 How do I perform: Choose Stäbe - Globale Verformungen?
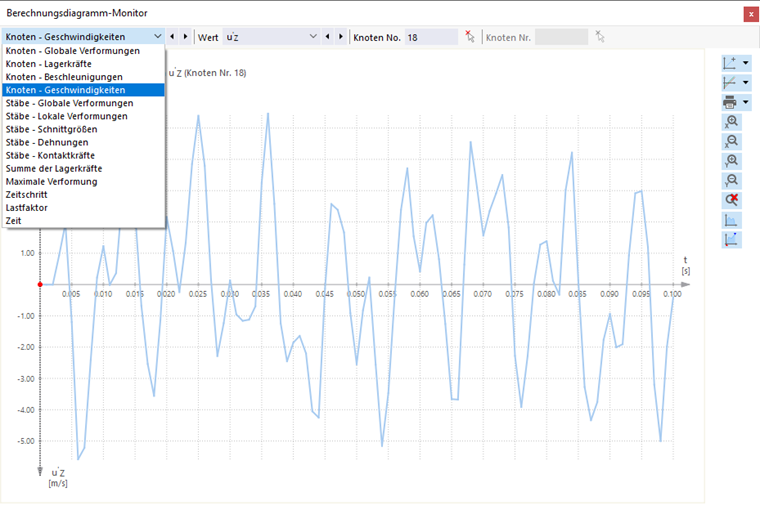click(83, 103)
